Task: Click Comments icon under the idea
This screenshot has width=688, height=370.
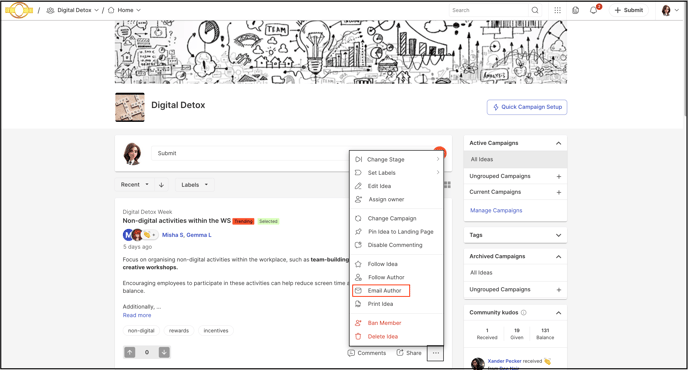Action: [351, 353]
